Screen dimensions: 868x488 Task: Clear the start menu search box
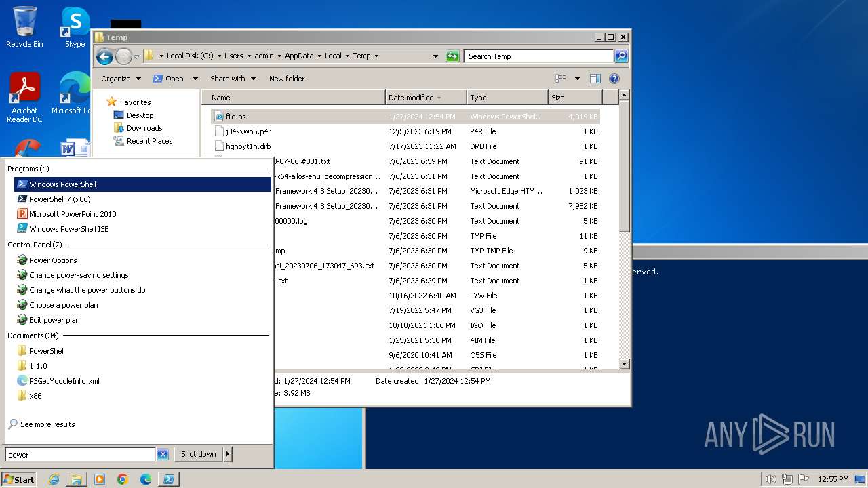pos(163,455)
